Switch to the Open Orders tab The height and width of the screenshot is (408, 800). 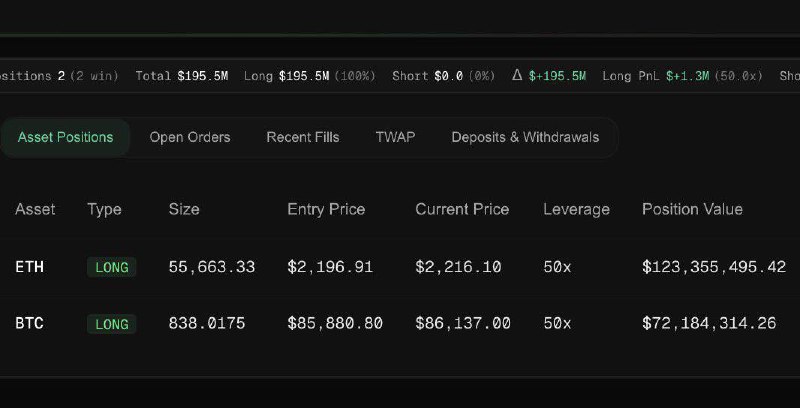(x=190, y=137)
